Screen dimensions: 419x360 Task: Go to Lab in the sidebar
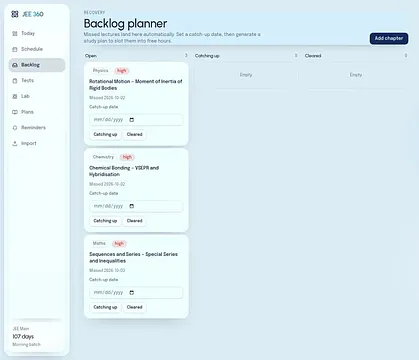(x=37, y=96)
